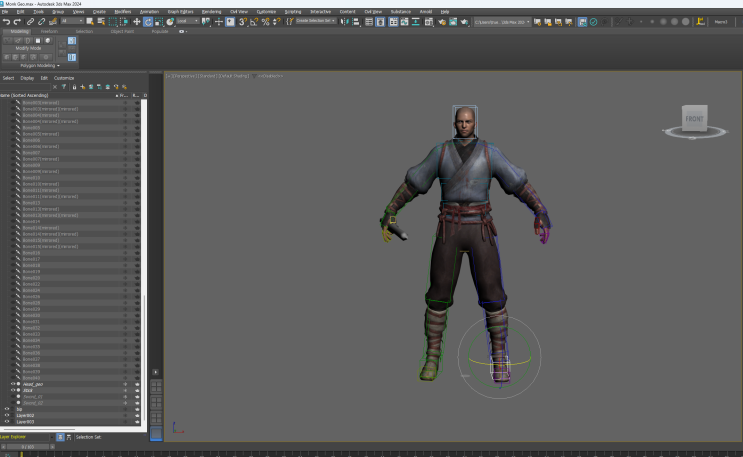Open the Material Editor icon
743x457 pixels.
(429, 22)
